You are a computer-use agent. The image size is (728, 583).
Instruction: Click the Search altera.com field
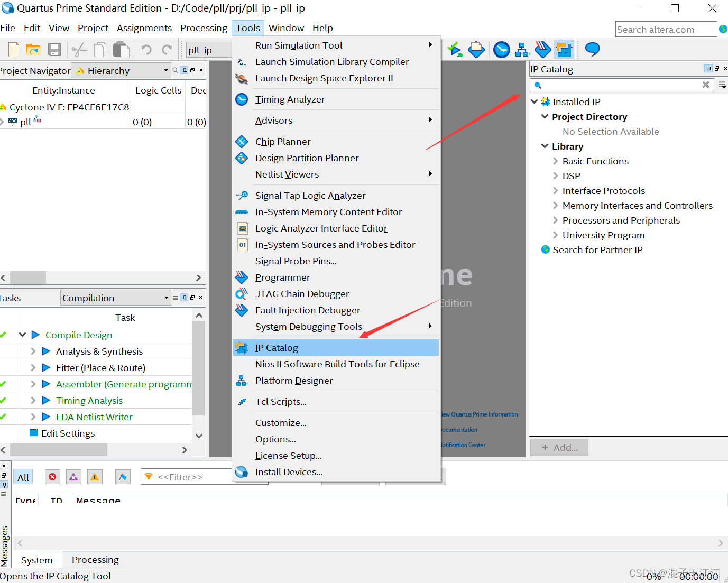pyautogui.click(x=666, y=30)
